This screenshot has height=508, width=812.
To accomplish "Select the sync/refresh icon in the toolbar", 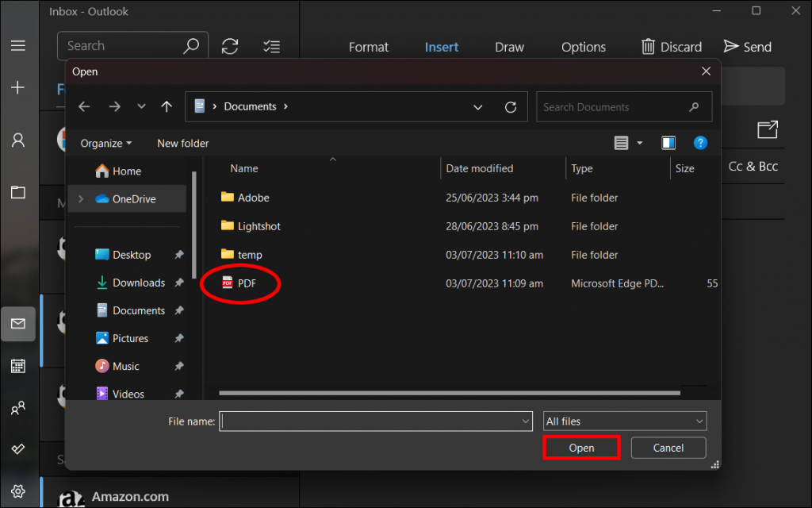I will coord(229,46).
